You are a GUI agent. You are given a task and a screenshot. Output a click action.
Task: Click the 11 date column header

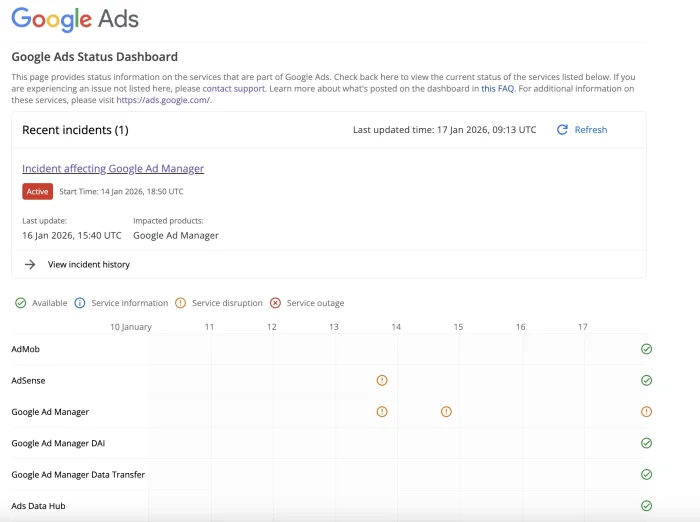(x=209, y=327)
